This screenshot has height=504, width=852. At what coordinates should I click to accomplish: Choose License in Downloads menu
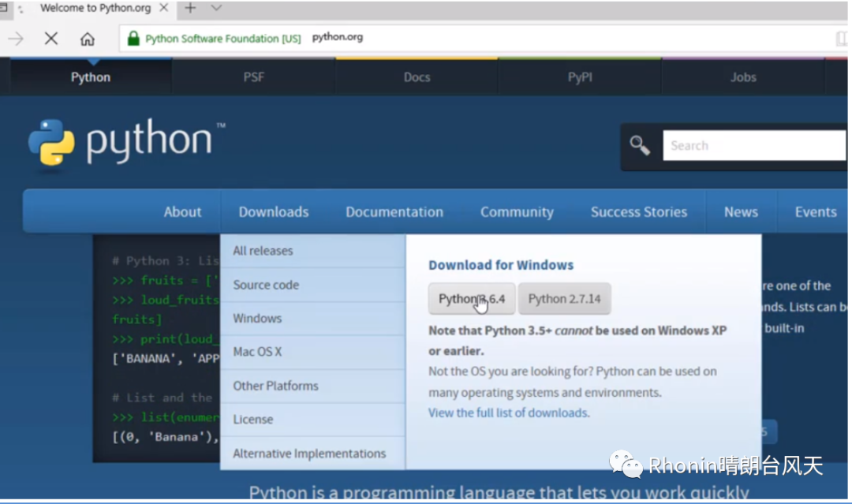[x=313, y=420]
